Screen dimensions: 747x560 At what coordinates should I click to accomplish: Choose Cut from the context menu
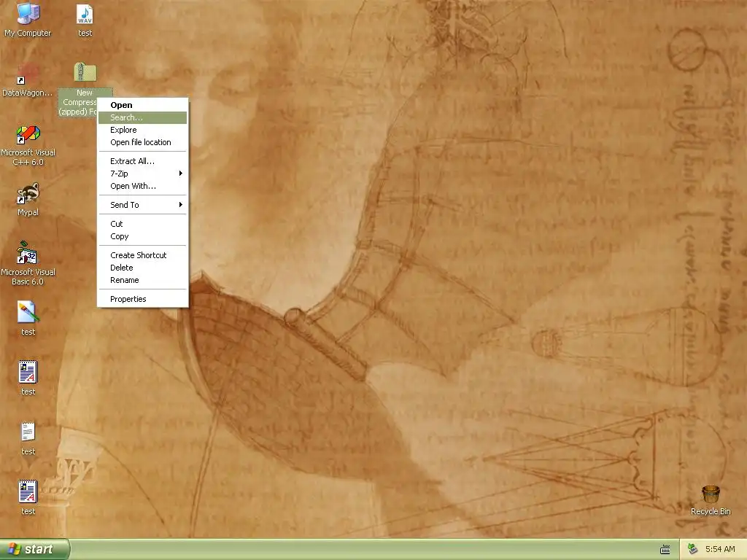click(142, 224)
